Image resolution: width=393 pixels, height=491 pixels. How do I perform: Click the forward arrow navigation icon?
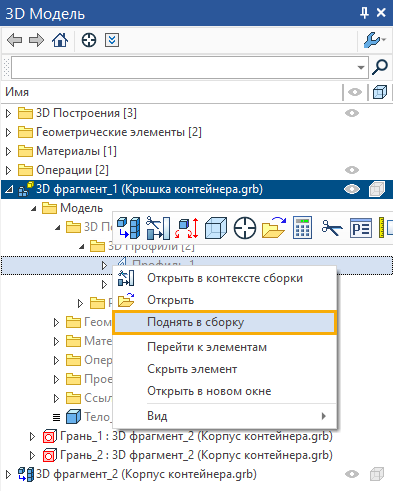pos(36,40)
